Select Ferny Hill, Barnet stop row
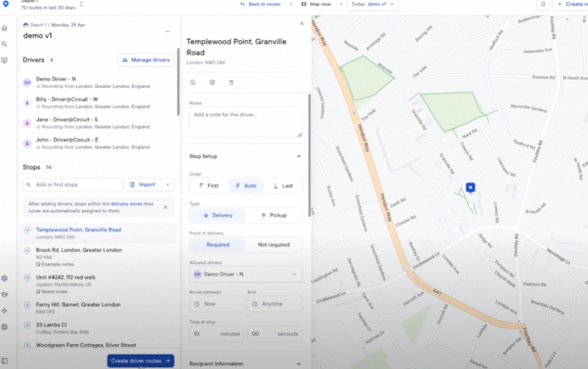 pos(99,308)
